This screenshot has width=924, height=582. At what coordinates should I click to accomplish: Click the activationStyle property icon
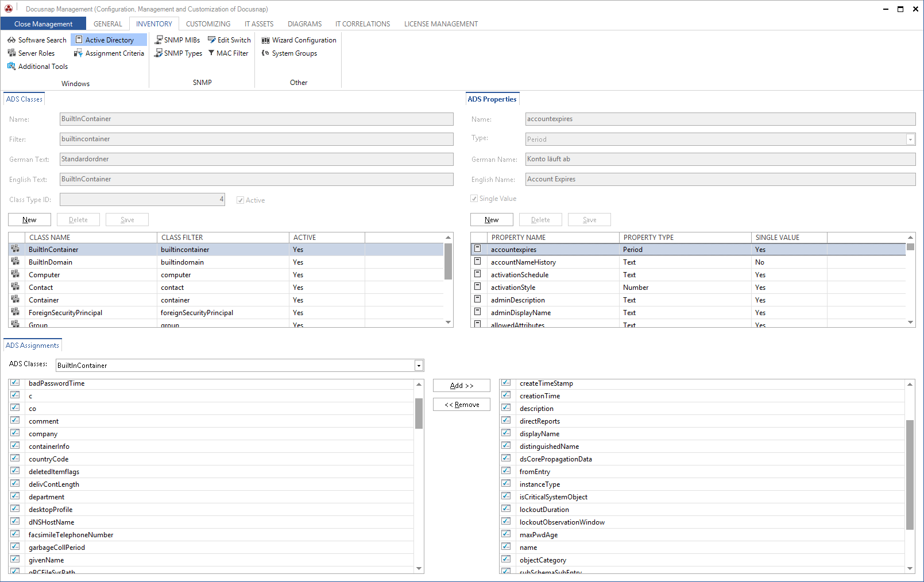pyautogui.click(x=477, y=286)
